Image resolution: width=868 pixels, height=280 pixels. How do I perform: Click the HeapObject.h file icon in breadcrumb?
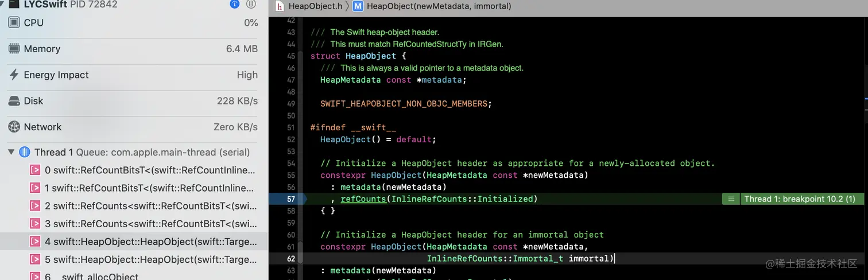coord(280,6)
